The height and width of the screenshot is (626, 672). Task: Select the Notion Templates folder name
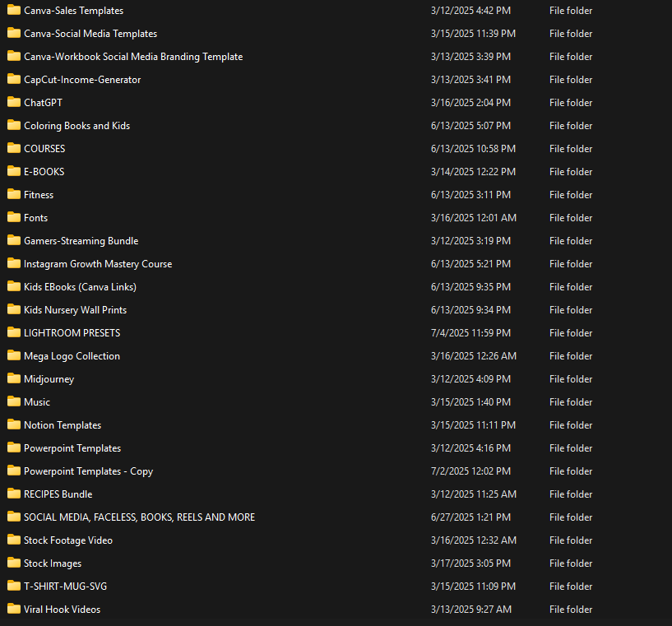63,425
